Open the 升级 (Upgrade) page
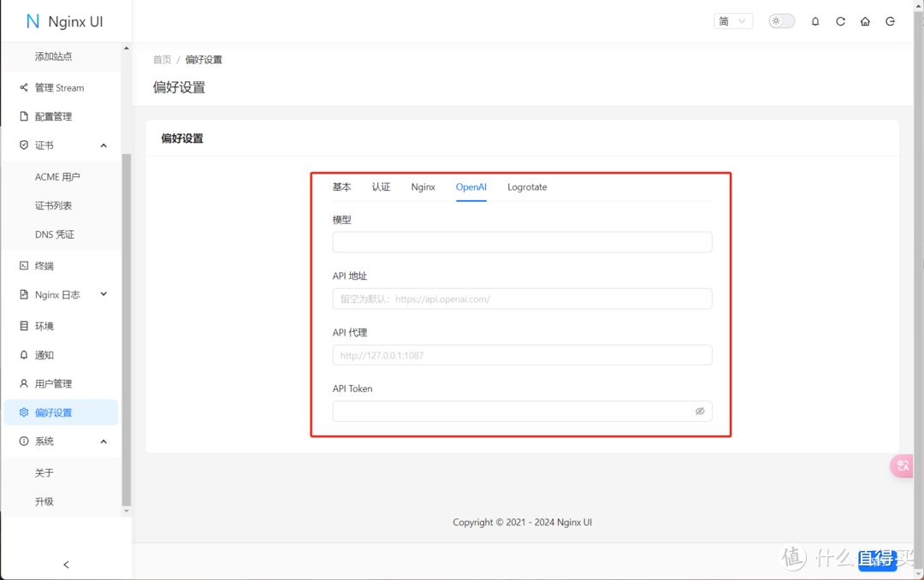924x580 pixels. click(44, 501)
